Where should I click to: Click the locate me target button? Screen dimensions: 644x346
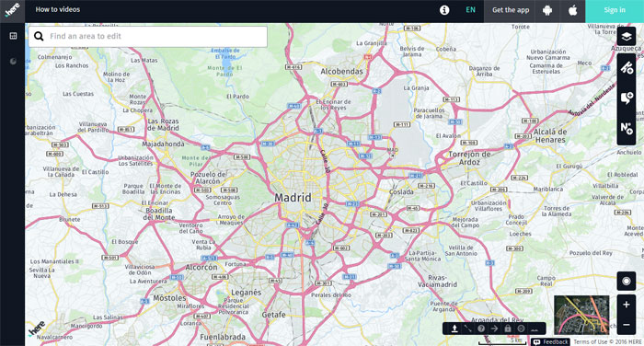627,281
